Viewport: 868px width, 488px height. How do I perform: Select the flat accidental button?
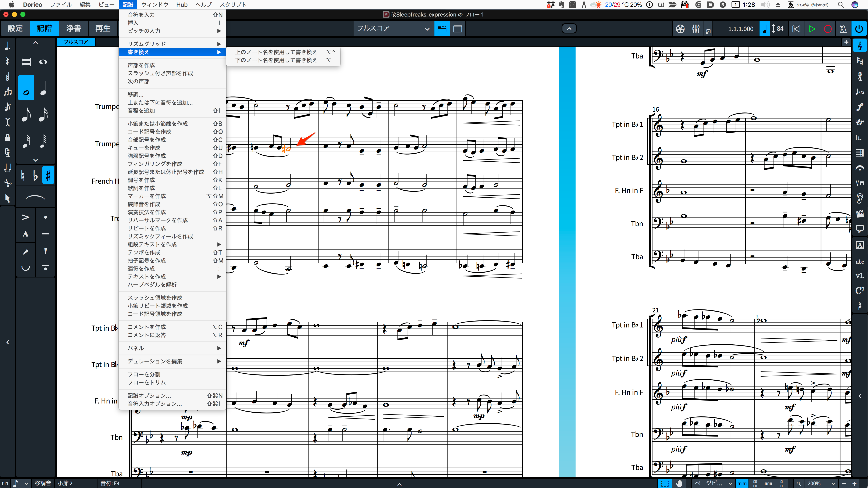(35, 175)
